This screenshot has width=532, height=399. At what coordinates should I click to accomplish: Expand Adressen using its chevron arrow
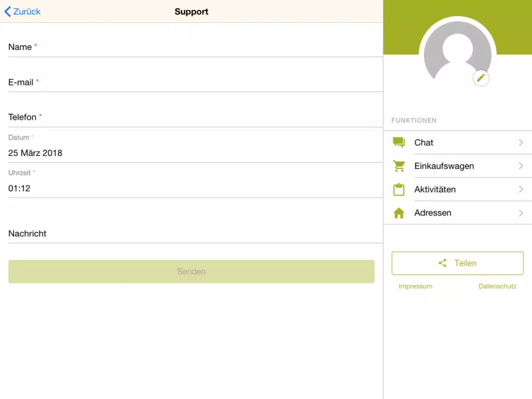521,213
